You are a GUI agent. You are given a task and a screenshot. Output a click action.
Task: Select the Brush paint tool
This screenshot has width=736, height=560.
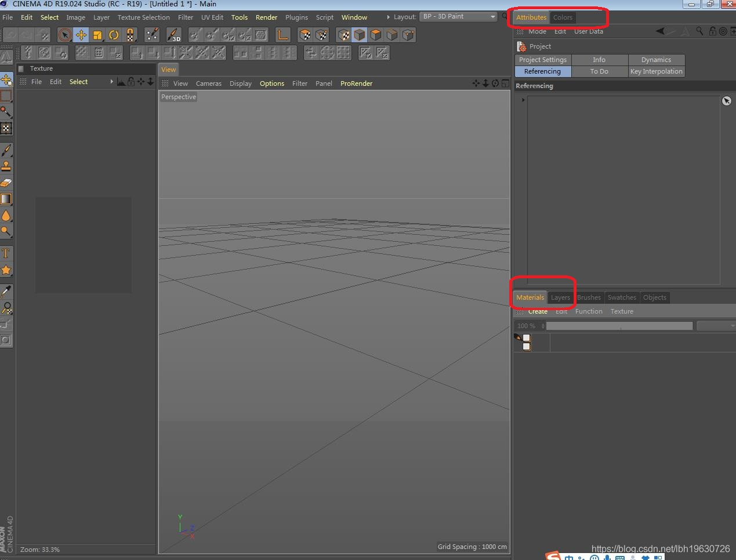[x=6, y=150]
